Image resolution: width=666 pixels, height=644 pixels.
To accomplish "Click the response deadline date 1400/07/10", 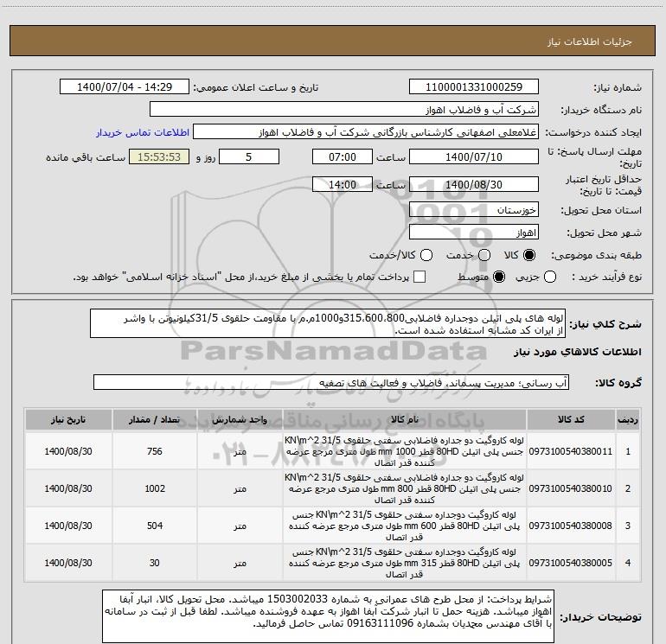I will [x=474, y=157].
